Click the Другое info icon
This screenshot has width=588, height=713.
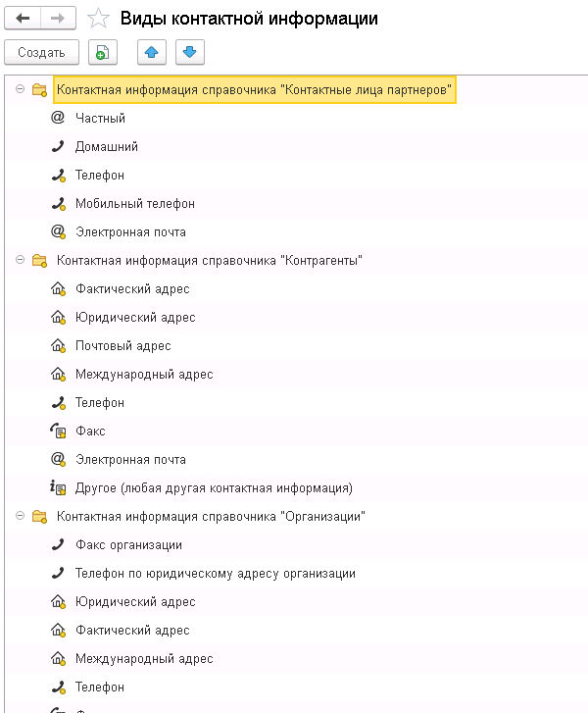58,487
